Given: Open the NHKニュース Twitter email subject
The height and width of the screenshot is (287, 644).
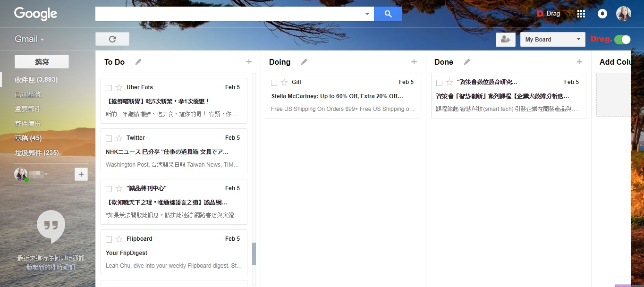Looking at the screenshot, I should 167,152.
